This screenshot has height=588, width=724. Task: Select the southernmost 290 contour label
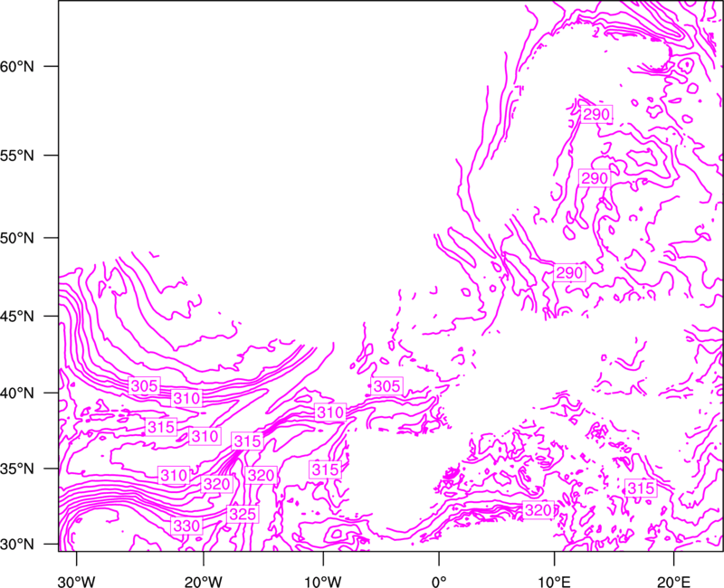click(x=569, y=273)
